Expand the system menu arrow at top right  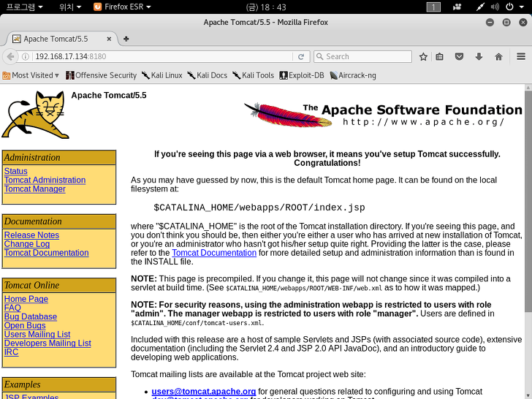tap(522, 7)
